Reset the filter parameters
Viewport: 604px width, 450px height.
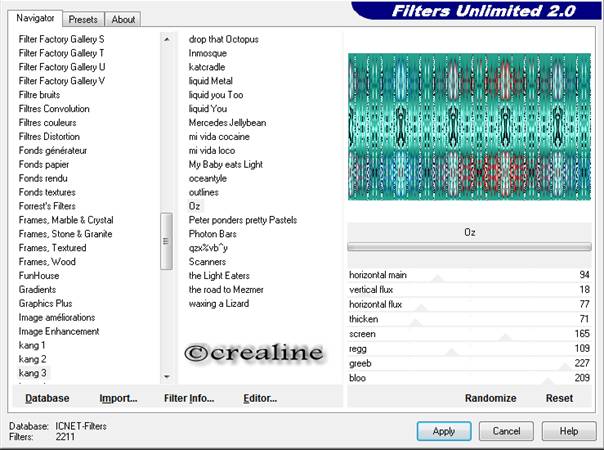coord(559,398)
